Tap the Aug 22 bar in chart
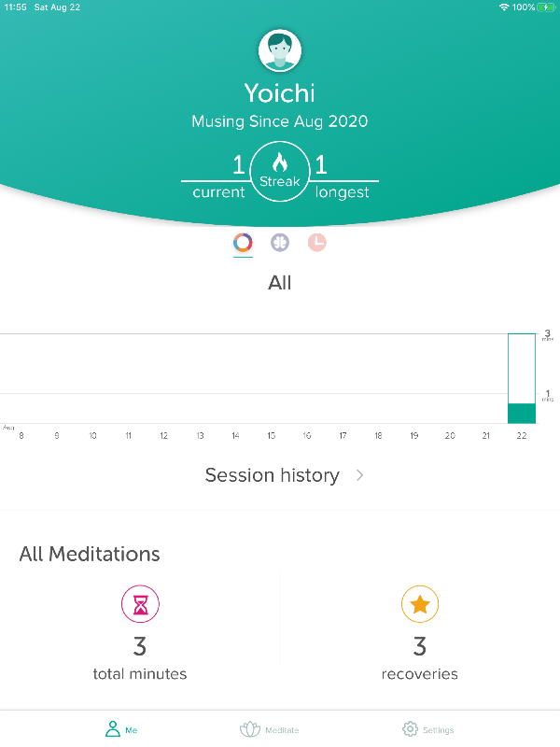The image size is (560, 747). [522, 412]
